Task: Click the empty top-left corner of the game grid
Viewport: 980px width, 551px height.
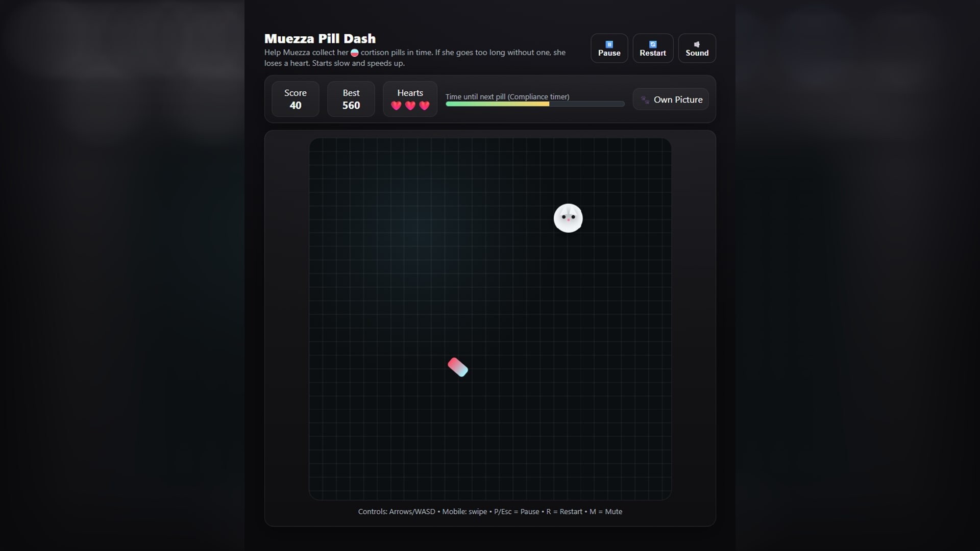Action: (x=323, y=152)
